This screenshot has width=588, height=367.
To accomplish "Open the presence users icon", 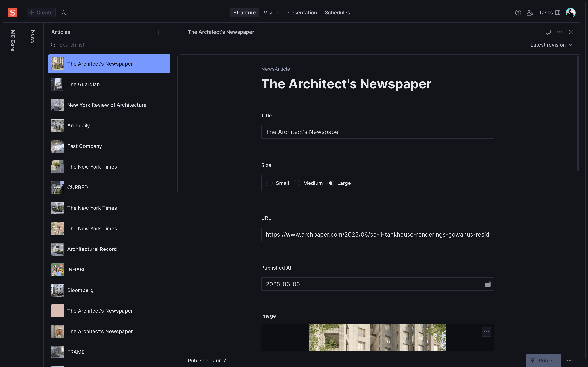I will tap(530, 13).
